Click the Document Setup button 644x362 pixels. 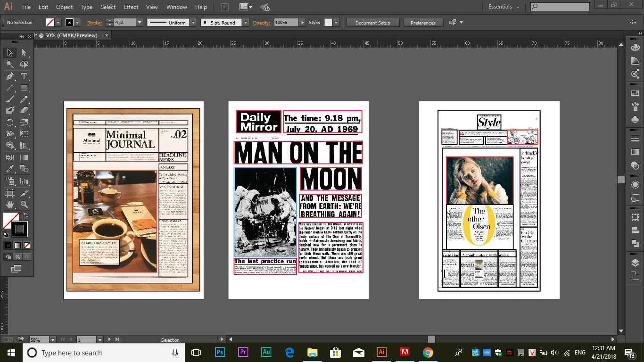tap(373, 23)
